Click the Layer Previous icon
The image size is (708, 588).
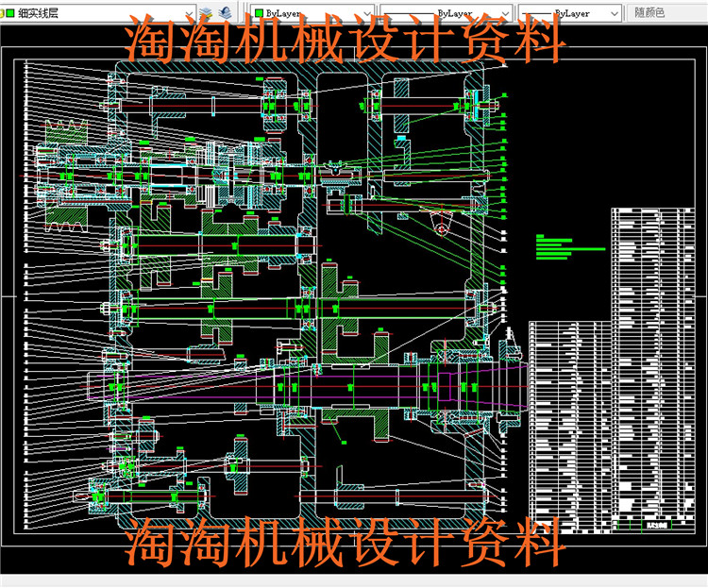click(225, 12)
